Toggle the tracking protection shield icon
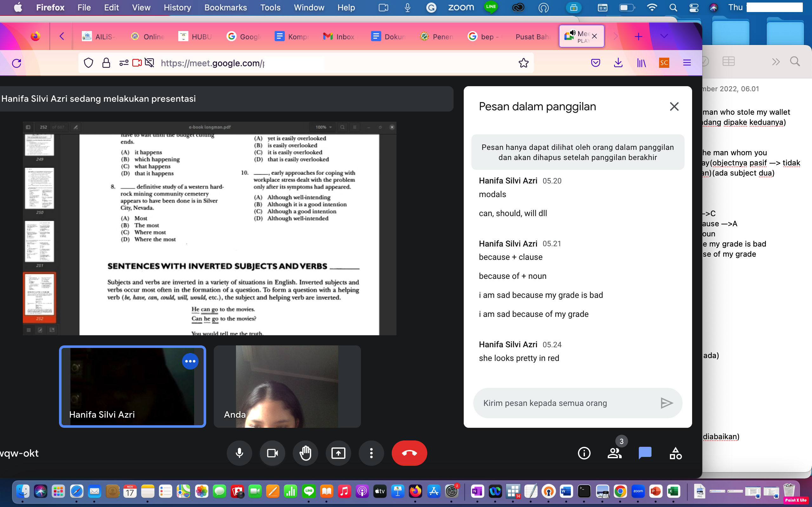The height and width of the screenshot is (507, 812). click(88, 63)
